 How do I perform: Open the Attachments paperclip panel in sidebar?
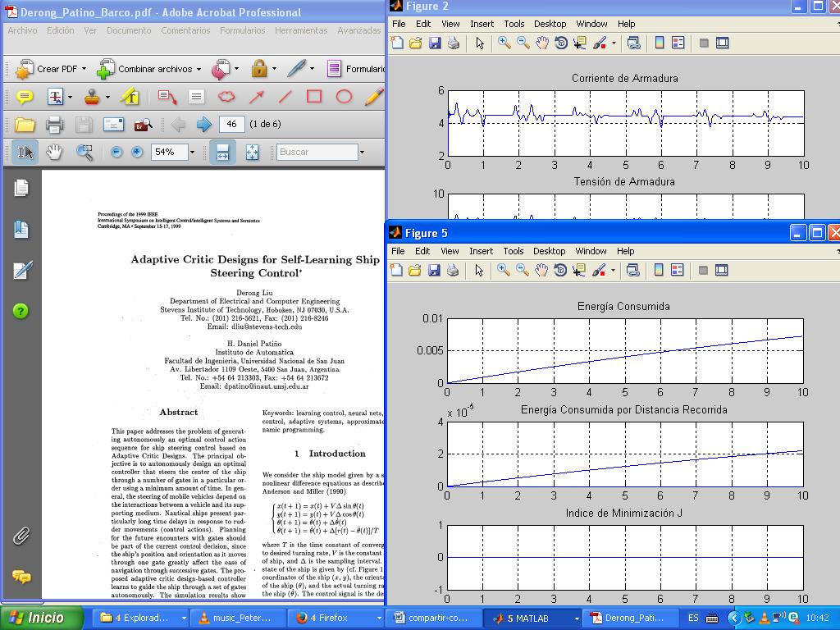tap(21, 536)
